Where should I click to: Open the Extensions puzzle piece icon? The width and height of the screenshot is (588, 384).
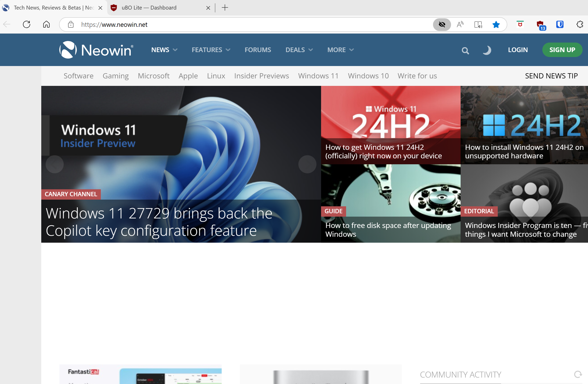pyautogui.click(x=580, y=24)
